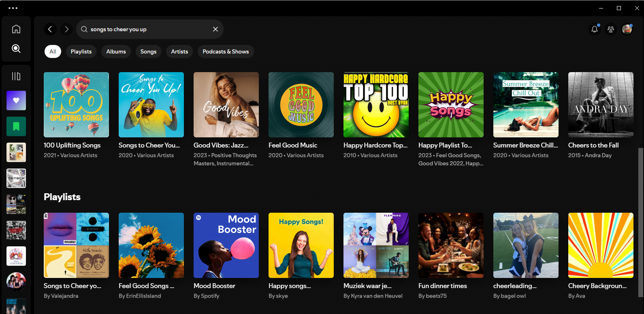Click Happy Hardcore Top... title
Screen dimensions: 644x314
[x=375, y=145]
